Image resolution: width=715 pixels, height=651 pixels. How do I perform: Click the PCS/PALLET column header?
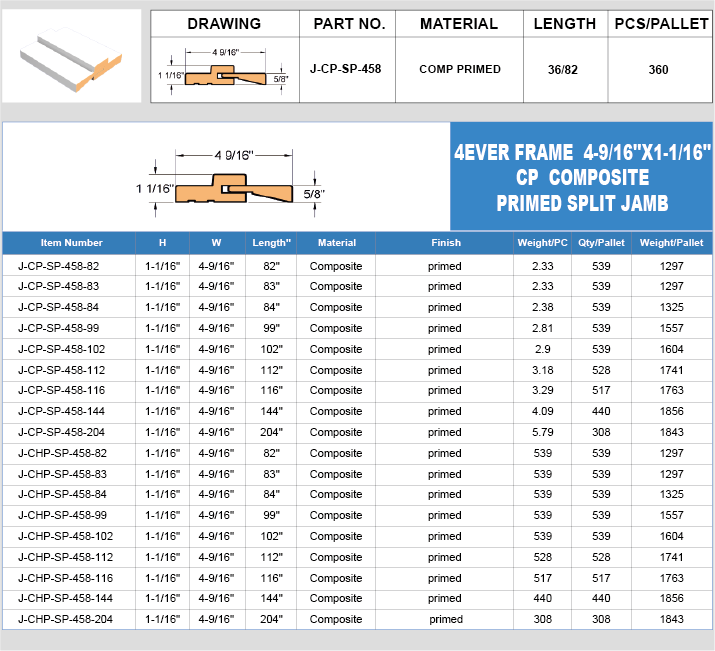point(661,24)
